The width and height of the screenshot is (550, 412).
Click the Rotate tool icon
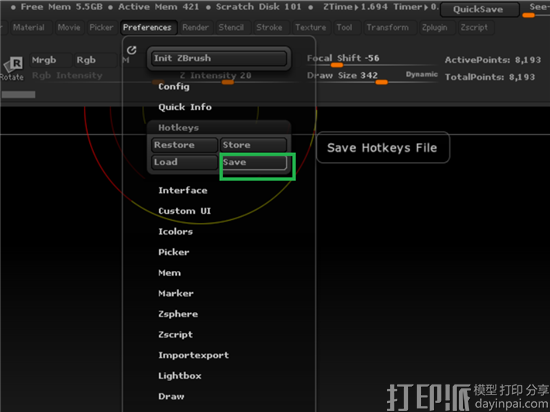tap(13, 68)
